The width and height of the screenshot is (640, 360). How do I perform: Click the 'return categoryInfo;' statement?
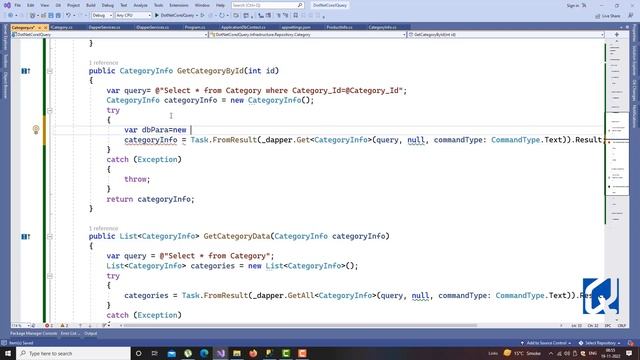(x=151, y=199)
